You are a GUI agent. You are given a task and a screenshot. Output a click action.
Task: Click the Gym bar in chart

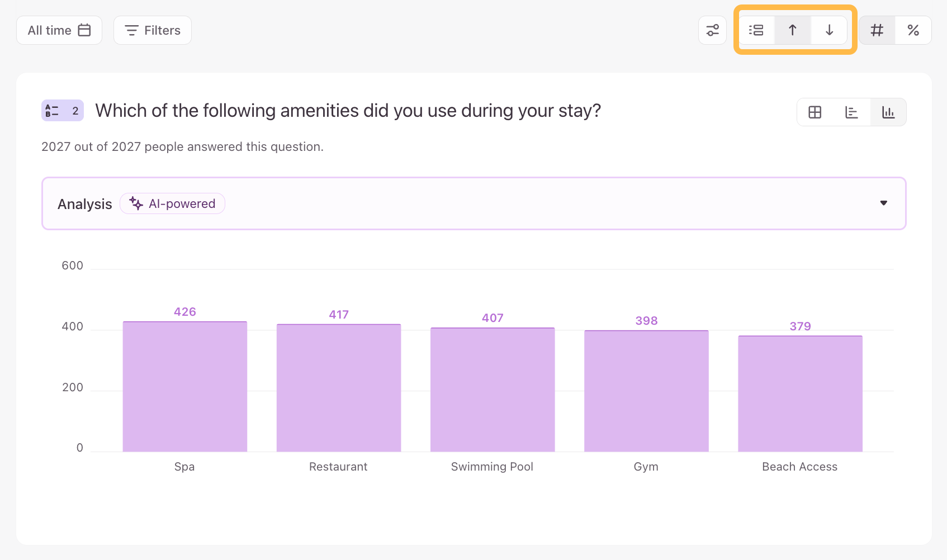[x=646, y=391]
